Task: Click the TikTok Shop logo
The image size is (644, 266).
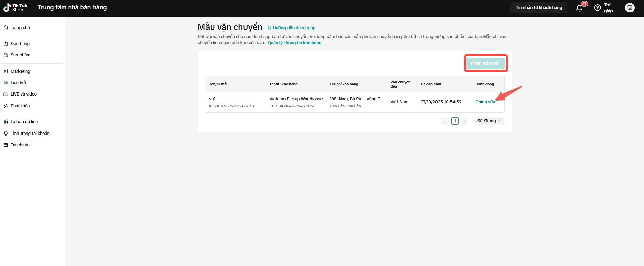Action: [x=15, y=8]
